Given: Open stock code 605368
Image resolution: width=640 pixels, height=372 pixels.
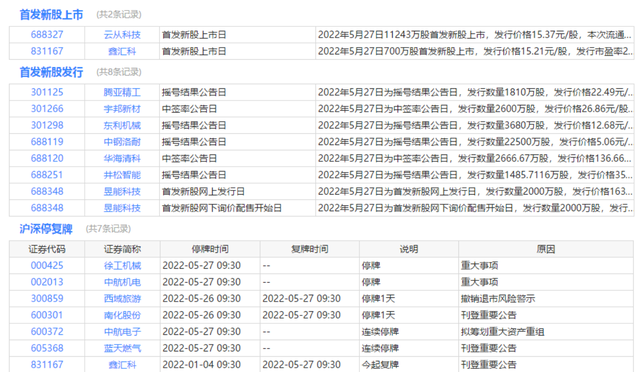Looking at the screenshot, I should 47,348.
